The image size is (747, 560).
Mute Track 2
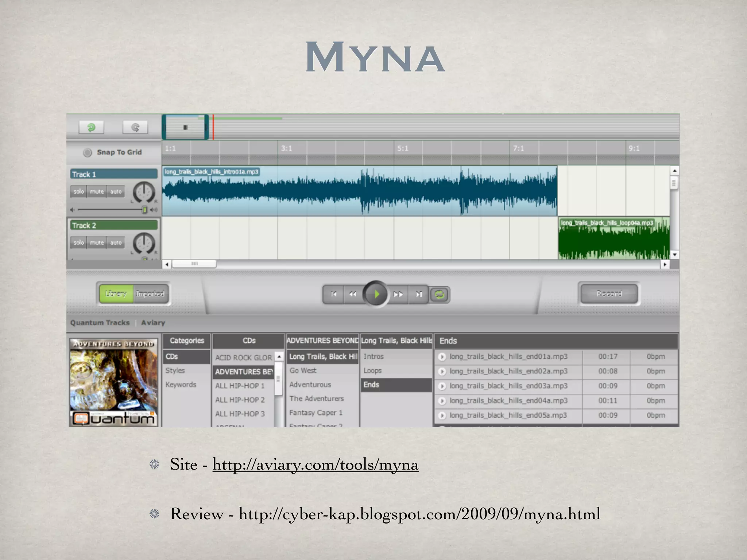97,242
